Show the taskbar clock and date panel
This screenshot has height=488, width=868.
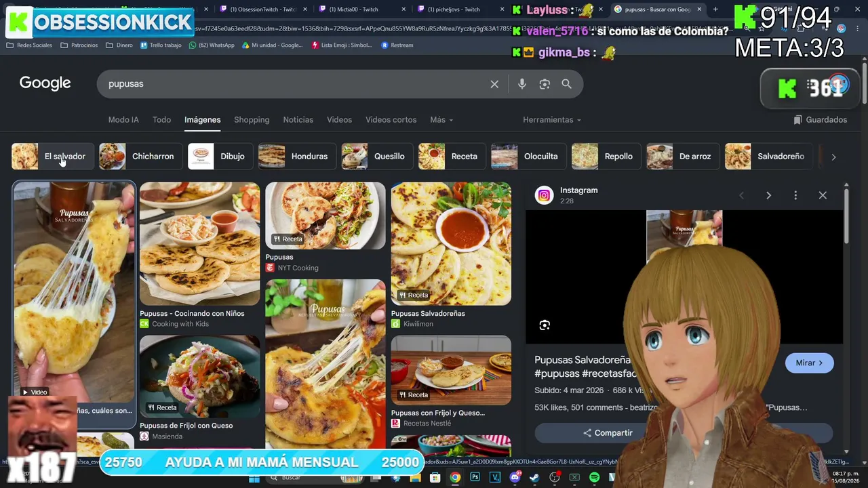[846, 477]
